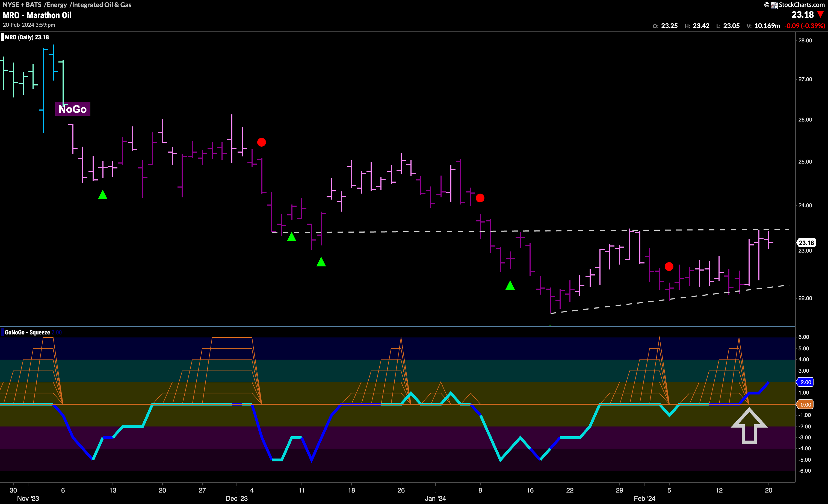Click the GoNoGo - Squeeze indicator label
Viewport: 828px width, 504px height.
(x=28, y=332)
